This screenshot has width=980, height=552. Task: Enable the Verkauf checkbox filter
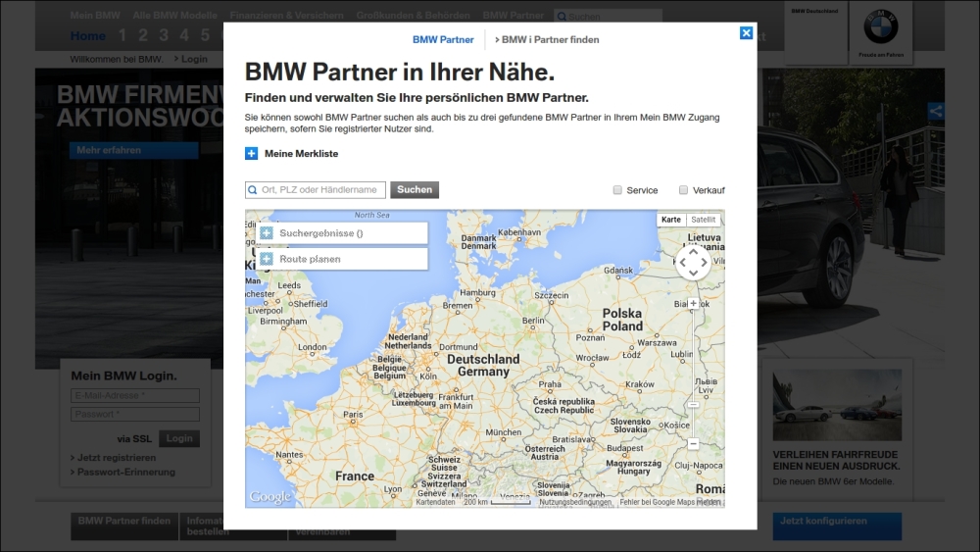tap(683, 190)
